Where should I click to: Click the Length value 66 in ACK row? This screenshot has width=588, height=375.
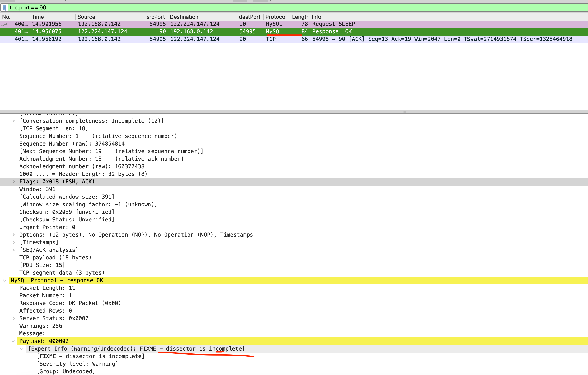click(305, 39)
